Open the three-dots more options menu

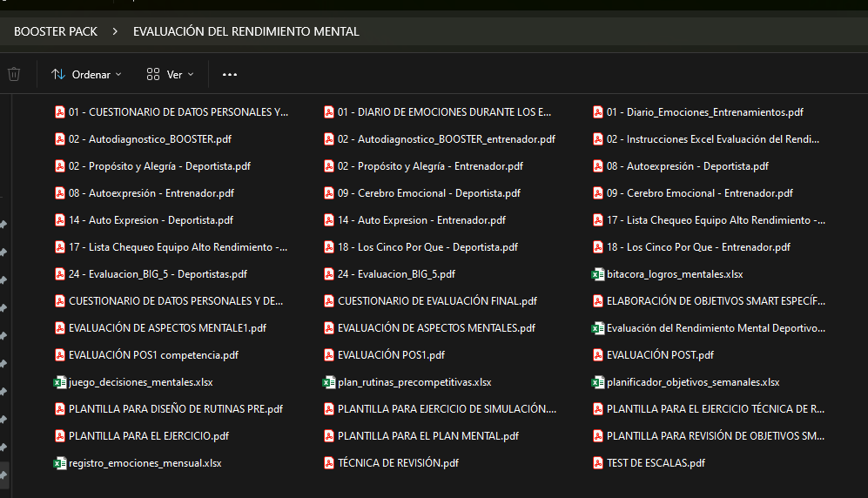click(230, 74)
